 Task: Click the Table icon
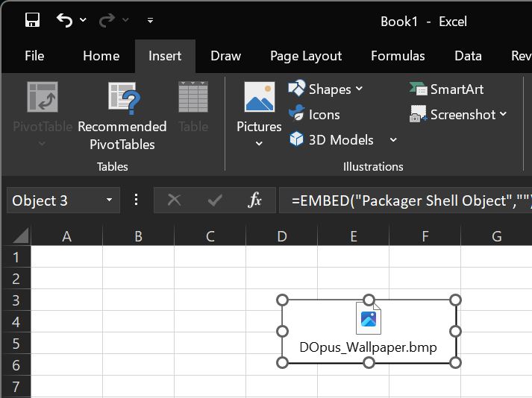click(193, 97)
